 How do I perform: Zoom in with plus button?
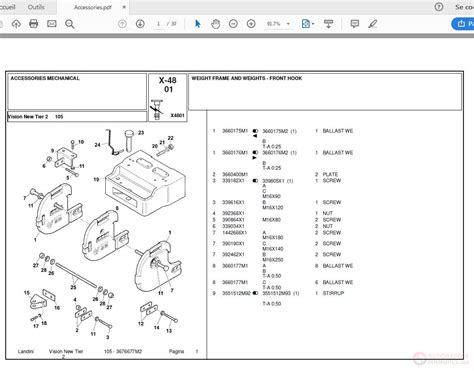tap(251, 24)
